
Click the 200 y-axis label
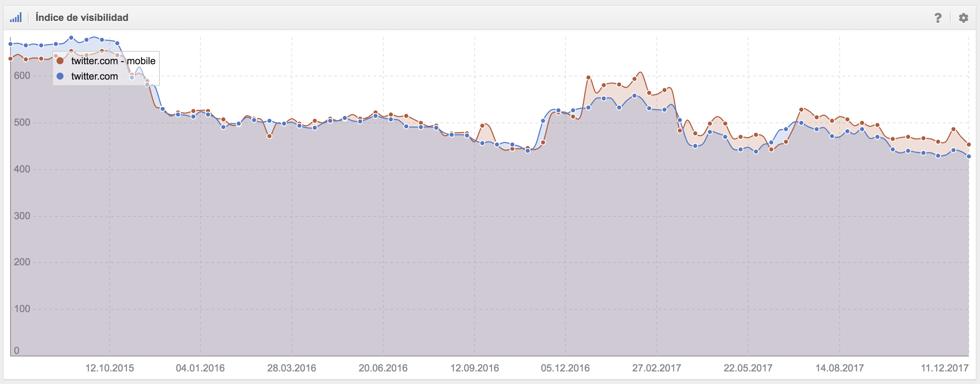(22, 262)
